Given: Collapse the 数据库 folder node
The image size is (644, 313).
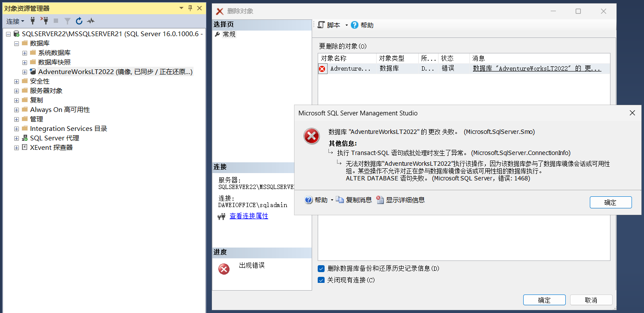Looking at the screenshot, I should [16, 43].
